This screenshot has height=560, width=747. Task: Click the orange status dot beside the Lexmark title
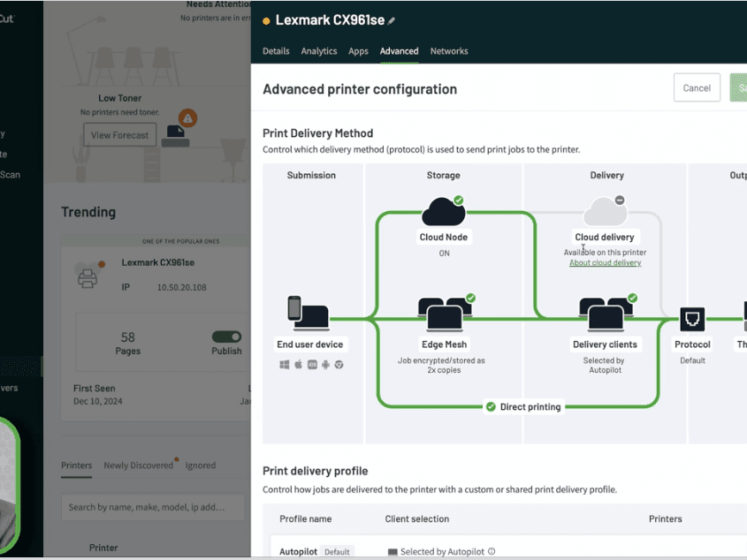point(266,21)
